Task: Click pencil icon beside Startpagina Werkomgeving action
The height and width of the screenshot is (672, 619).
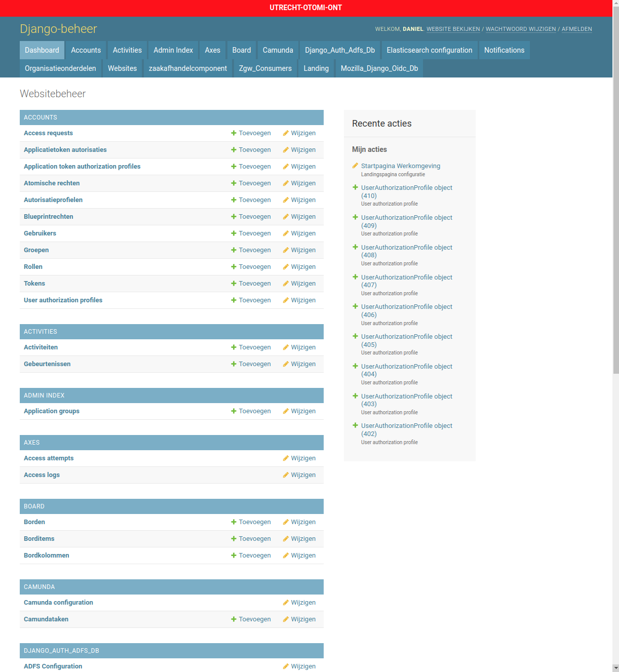Action: click(355, 166)
